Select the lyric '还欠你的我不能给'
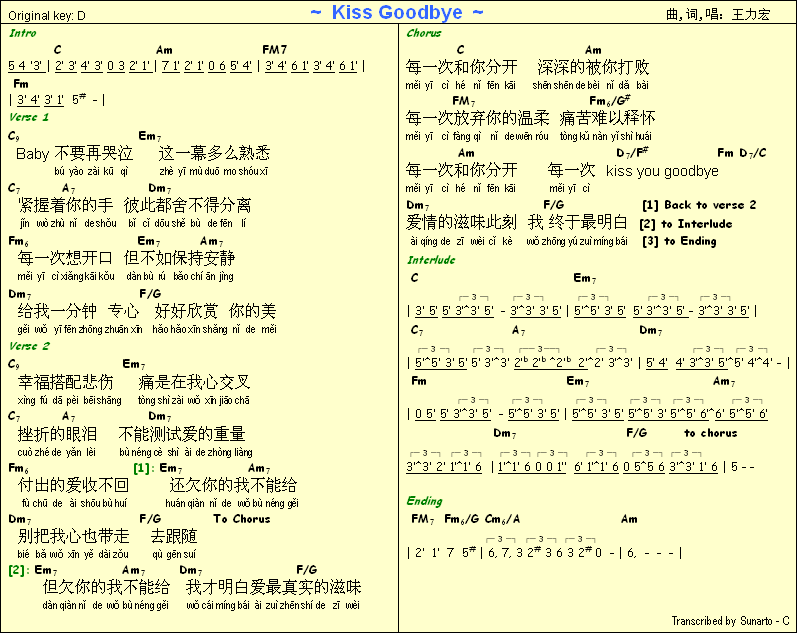The height and width of the screenshot is (633, 798). (x=233, y=485)
